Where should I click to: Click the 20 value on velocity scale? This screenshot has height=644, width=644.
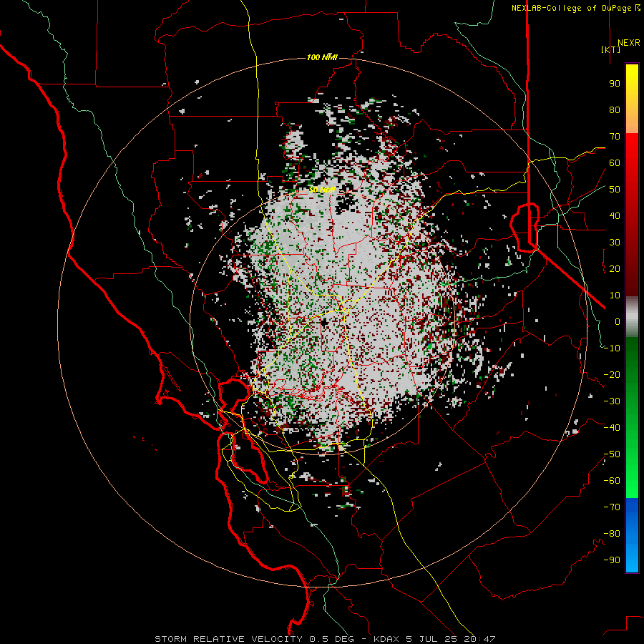point(615,269)
